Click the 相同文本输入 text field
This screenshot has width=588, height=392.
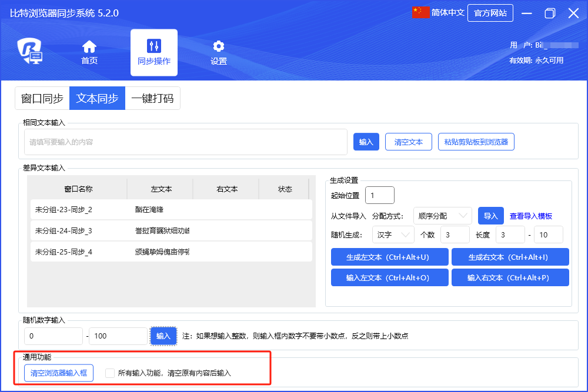[186, 142]
